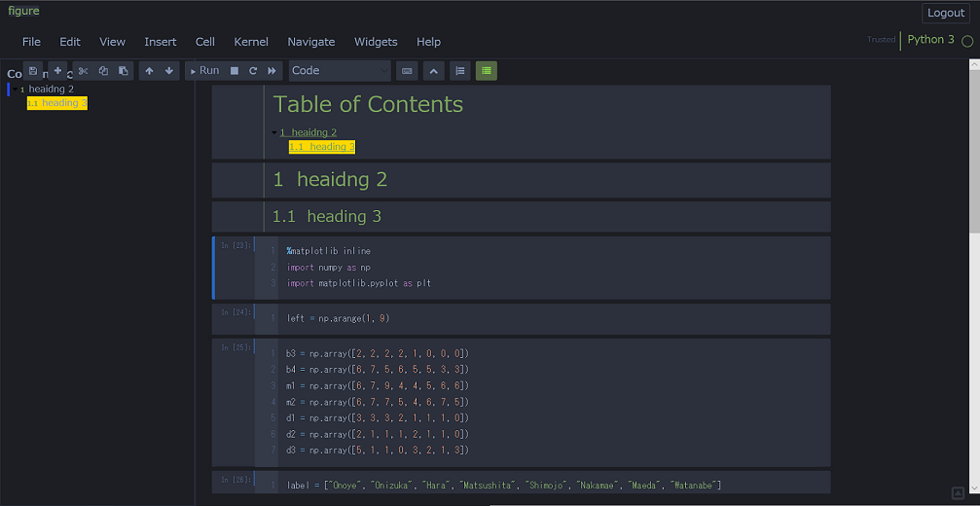Click the In [23] cell prompt

tap(236, 245)
